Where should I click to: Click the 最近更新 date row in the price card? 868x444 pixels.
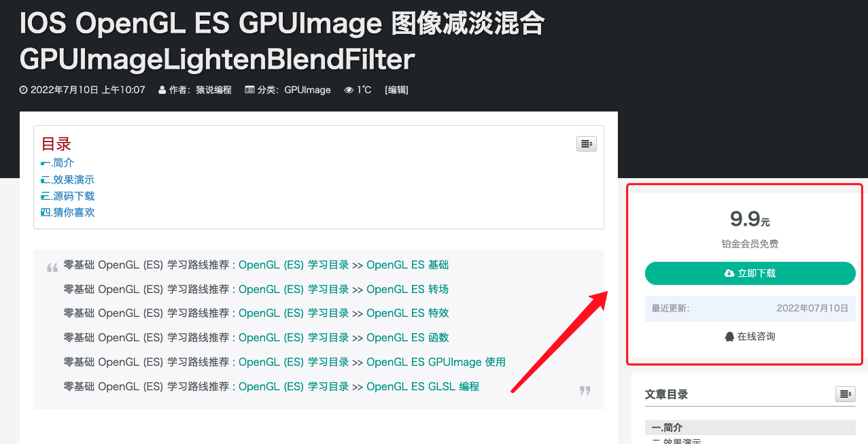[x=750, y=309]
